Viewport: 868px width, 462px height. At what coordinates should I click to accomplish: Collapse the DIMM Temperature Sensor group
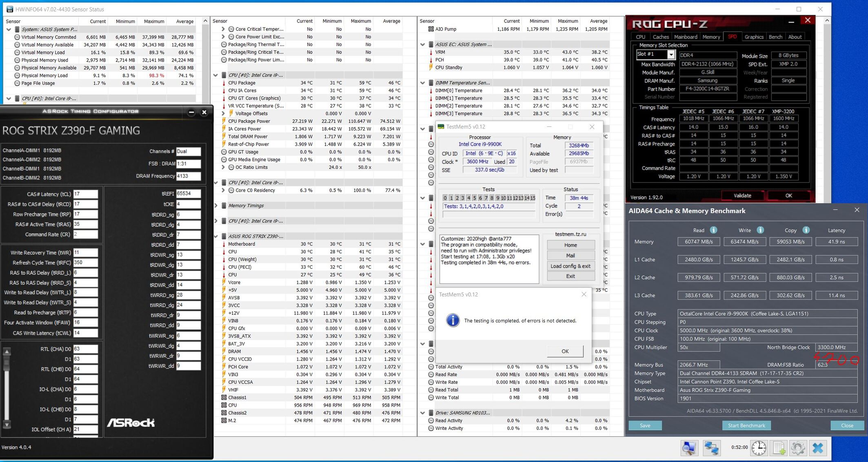tap(423, 83)
